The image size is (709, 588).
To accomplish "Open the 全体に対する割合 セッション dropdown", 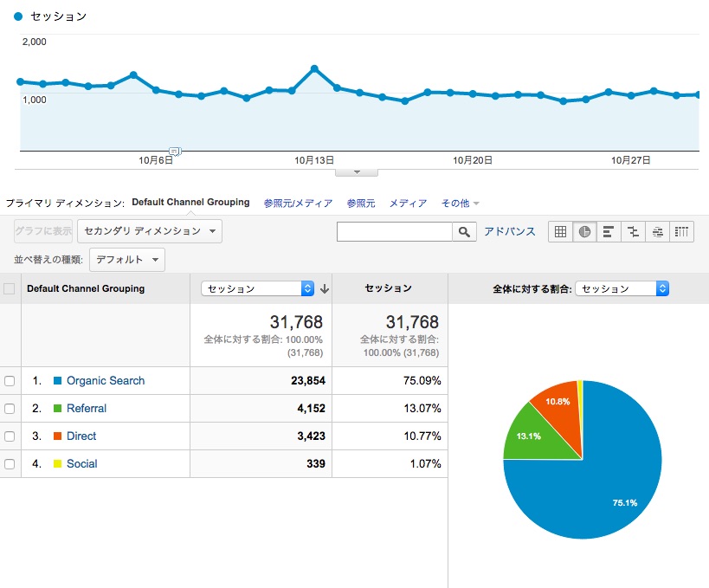I will (x=622, y=288).
